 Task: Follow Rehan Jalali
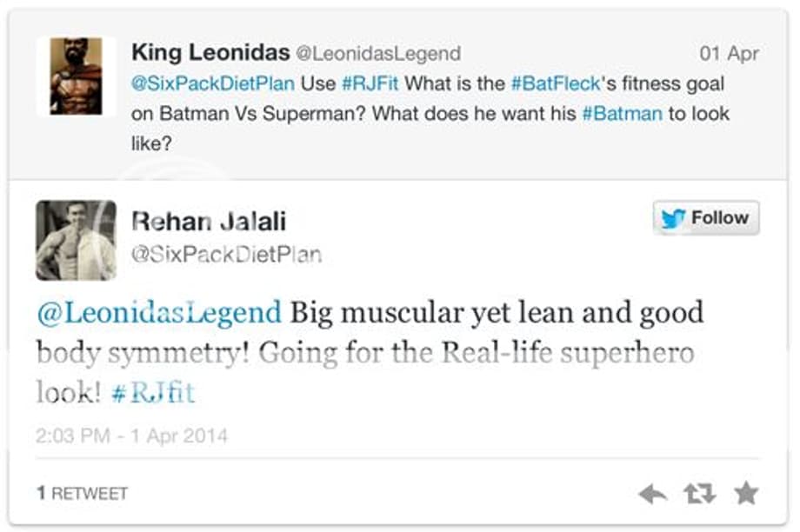click(706, 218)
